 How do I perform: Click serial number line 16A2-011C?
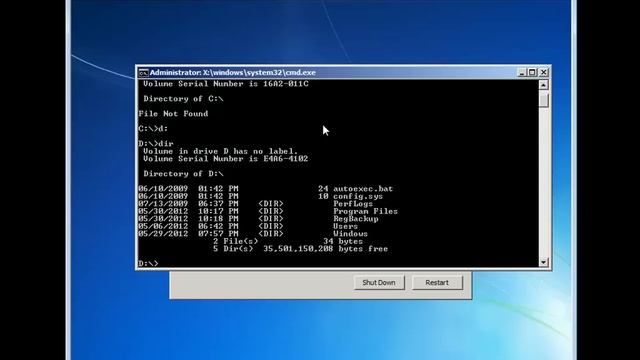[x=226, y=84]
